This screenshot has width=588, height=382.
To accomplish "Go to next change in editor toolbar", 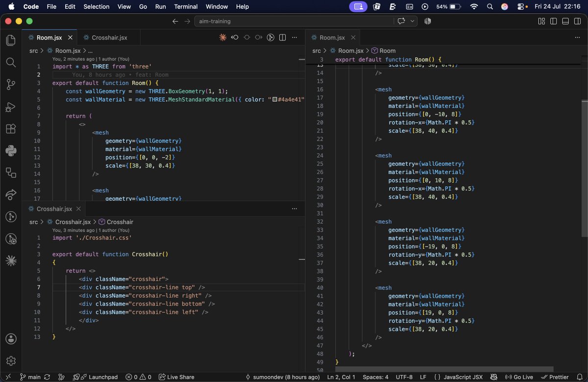I will tap(259, 37).
